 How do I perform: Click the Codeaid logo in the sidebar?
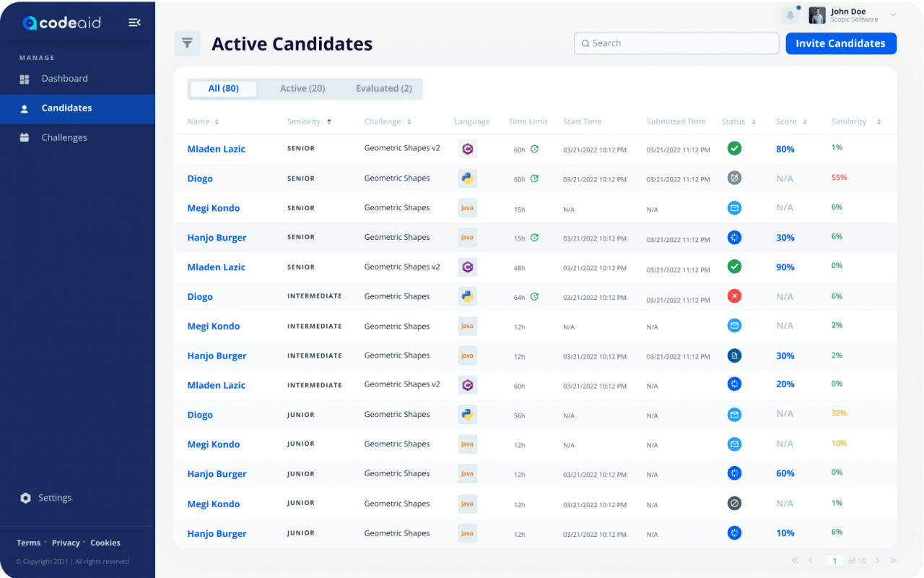tap(62, 22)
